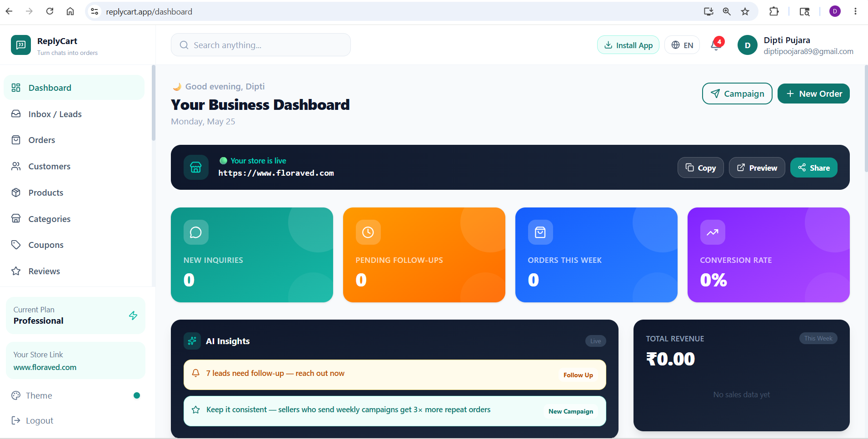The height and width of the screenshot is (439, 868).
Task: Click the sparkle icon beside AI Insights
Action: 192,341
